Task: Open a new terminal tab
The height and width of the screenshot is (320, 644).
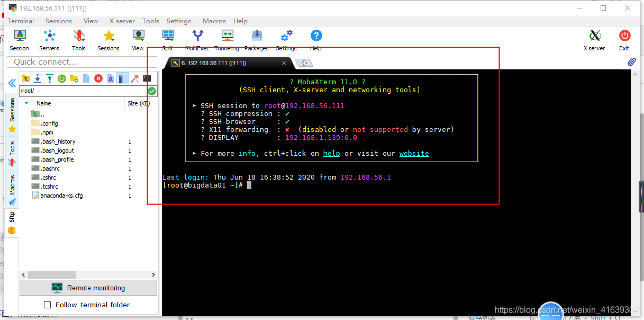Action: [x=304, y=63]
